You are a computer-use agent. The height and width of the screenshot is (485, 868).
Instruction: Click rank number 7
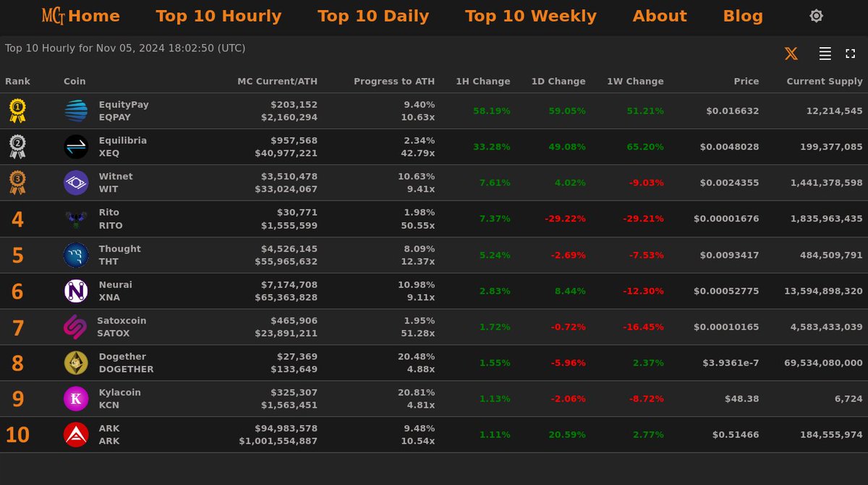pos(17,328)
